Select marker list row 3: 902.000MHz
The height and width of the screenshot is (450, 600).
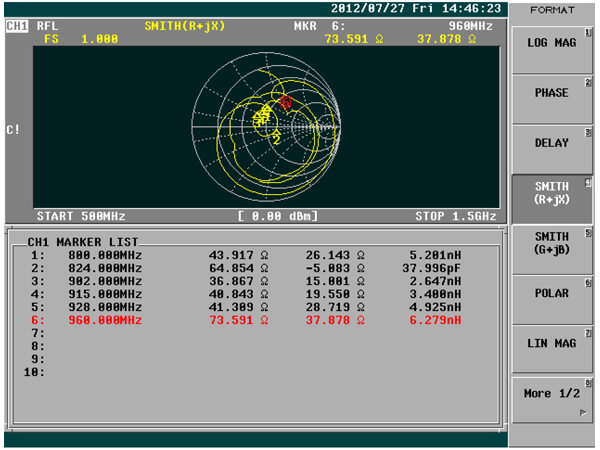tap(246, 281)
